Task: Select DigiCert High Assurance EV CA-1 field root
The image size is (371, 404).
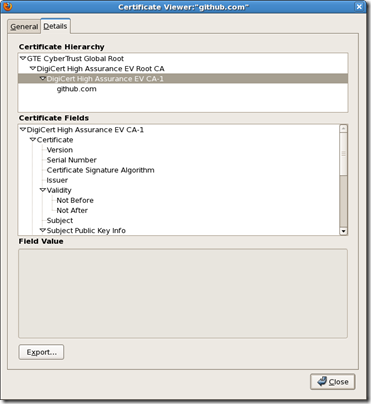Action: [x=85, y=130]
